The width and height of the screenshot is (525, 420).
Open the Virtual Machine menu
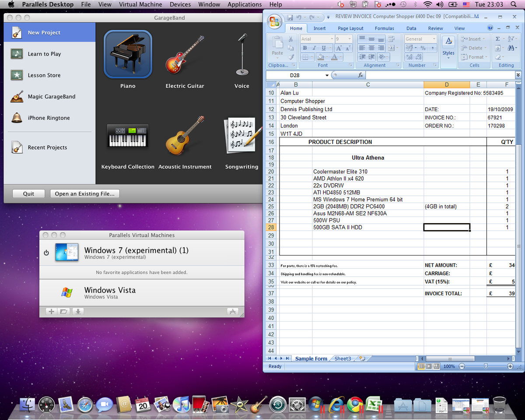pyautogui.click(x=140, y=4)
